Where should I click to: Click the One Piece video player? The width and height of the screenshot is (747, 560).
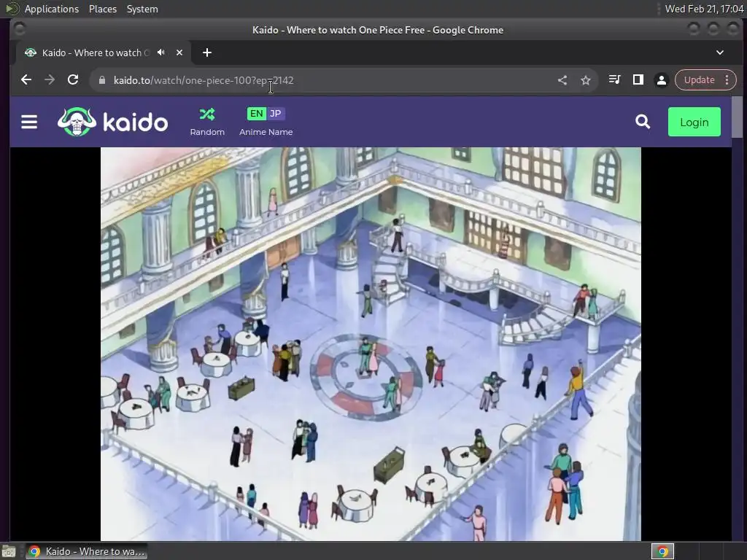tap(371, 344)
